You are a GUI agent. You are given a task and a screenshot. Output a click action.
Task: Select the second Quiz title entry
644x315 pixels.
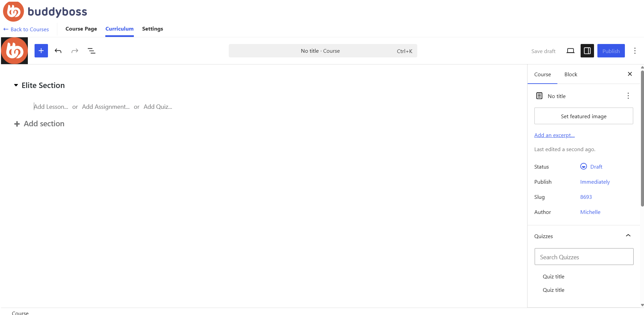(x=553, y=290)
